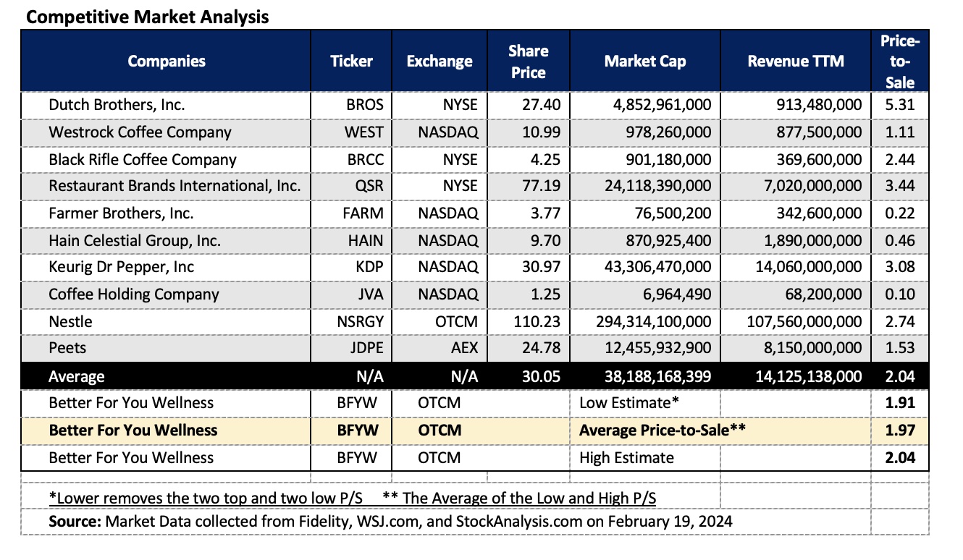This screenshot has width=963, height=560.
Task: Click the Source footnote text line
Action: click(390, 521)
